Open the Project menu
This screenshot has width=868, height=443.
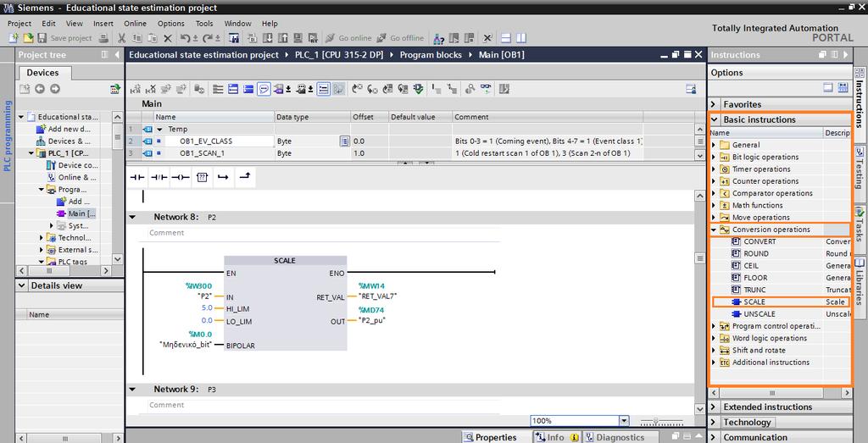click(19, 23)
